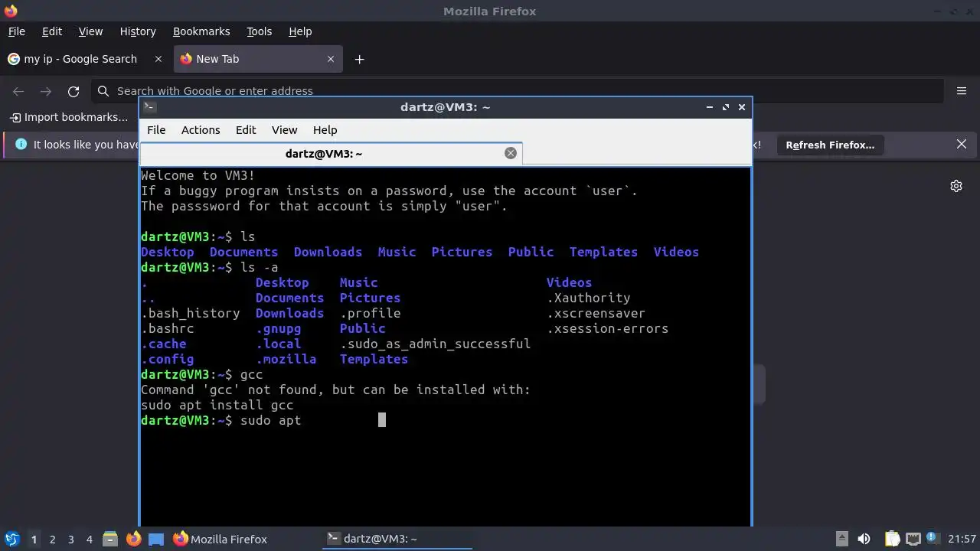The image size is (980, 551).
Task: Activate dartz@VM3 terminal taskbar entry
Action: 397,539
